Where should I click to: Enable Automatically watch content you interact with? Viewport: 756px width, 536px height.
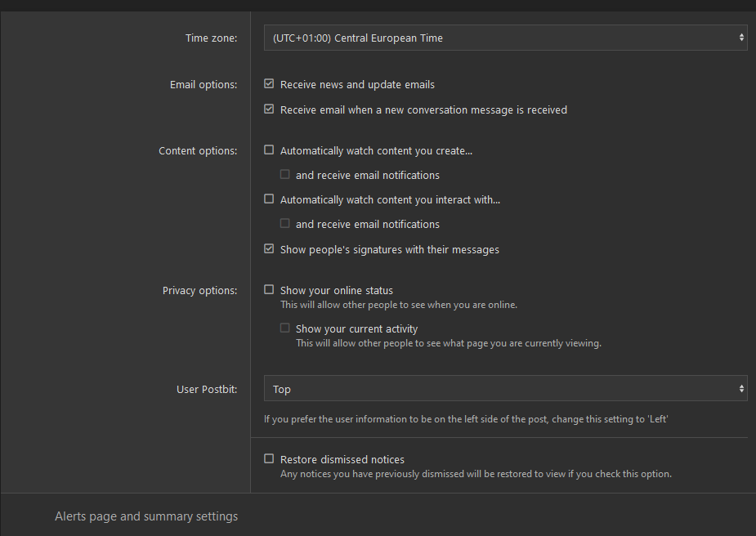pyautogui.click(x=269, y=199)
